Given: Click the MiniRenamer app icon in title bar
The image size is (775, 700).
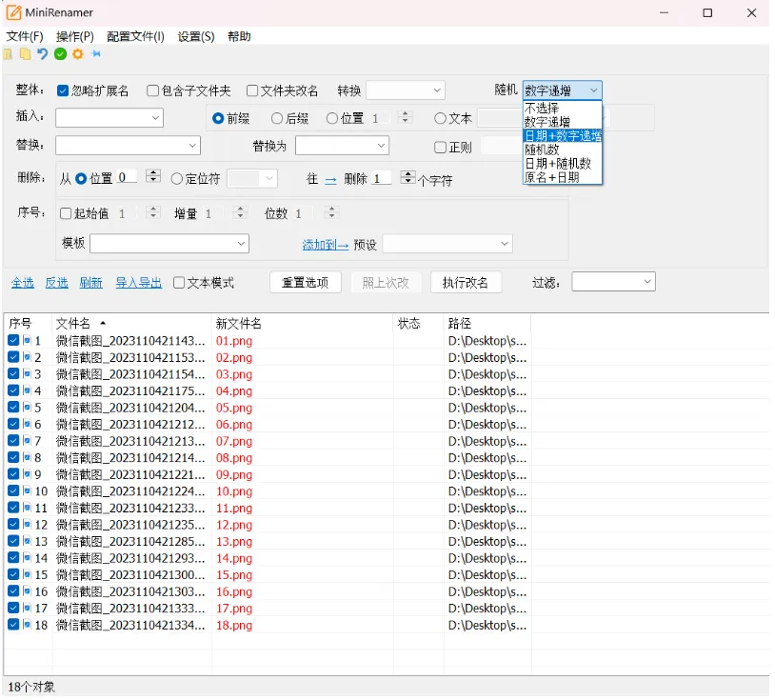Looking at the screenshot, I should (x=13, y=12).
